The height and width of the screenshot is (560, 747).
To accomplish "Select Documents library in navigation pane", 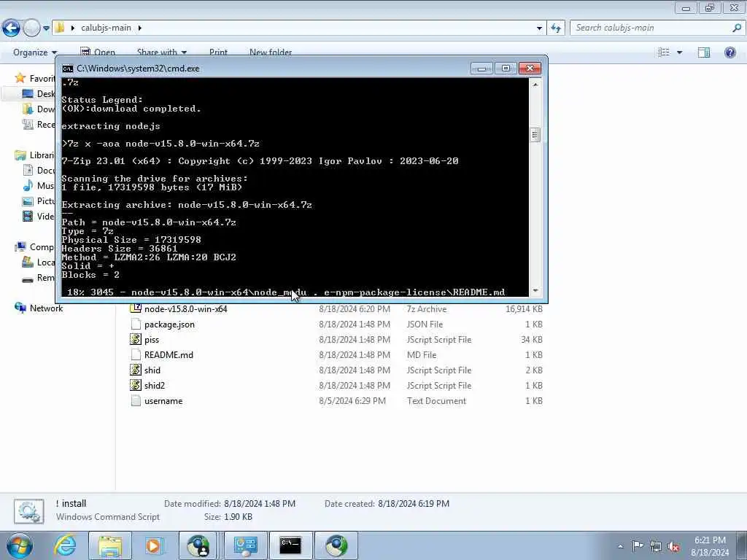I will tap(39, 170).
